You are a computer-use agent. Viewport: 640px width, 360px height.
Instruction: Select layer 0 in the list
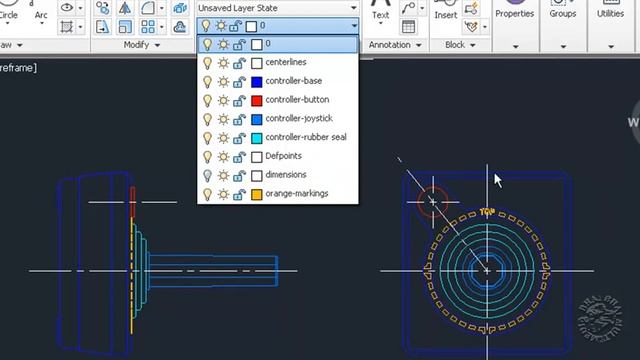pyautogui.click(x=278, y=44)
